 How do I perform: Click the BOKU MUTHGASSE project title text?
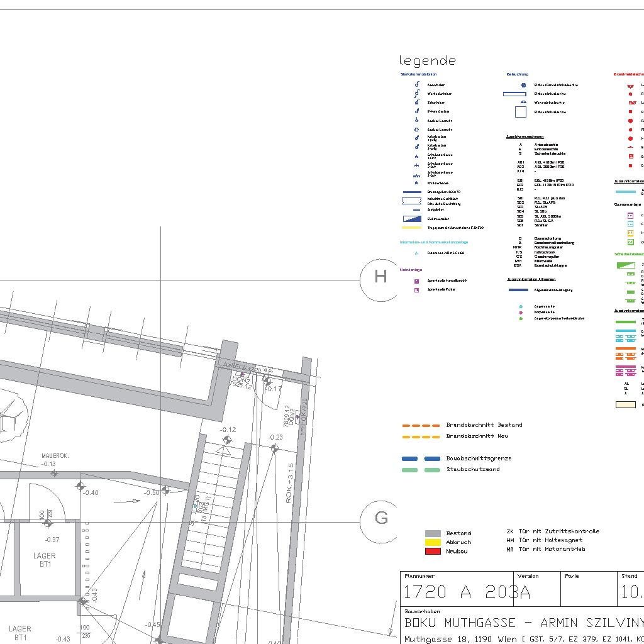point(523,623)
